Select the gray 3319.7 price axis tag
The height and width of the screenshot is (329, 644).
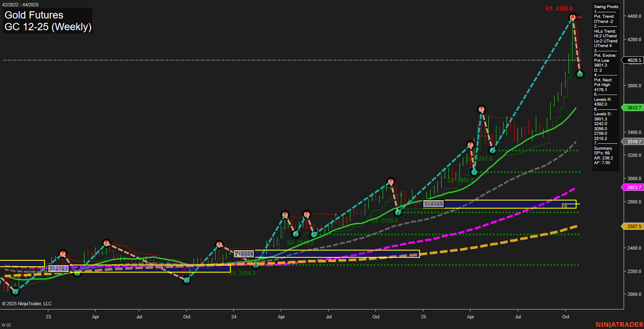coord(633,142)
